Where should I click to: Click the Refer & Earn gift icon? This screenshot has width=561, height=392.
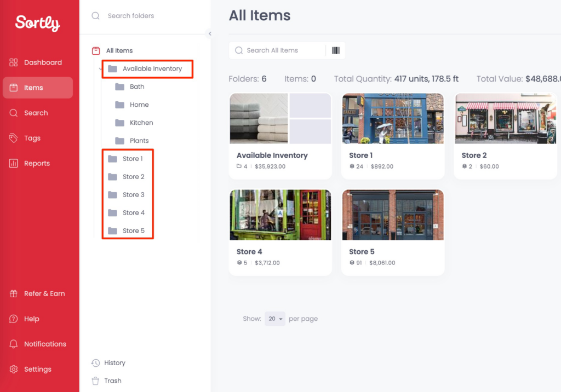click(14, 293)
